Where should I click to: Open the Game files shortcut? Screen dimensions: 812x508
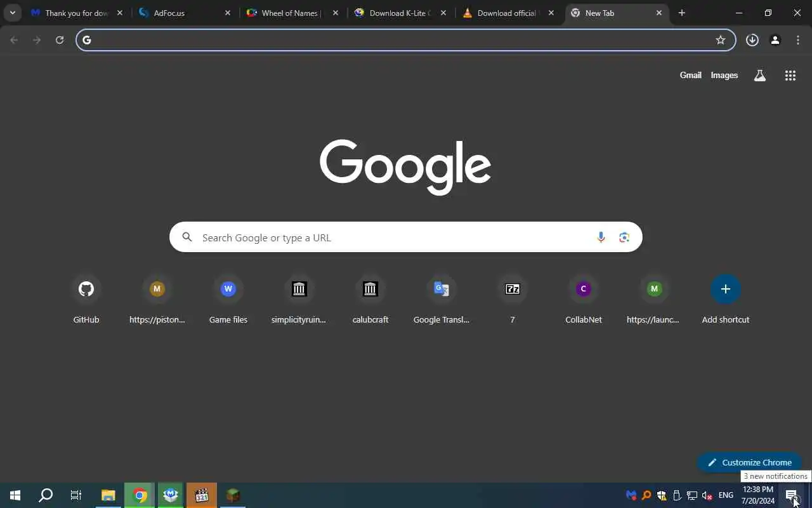[x=228, y=300]
